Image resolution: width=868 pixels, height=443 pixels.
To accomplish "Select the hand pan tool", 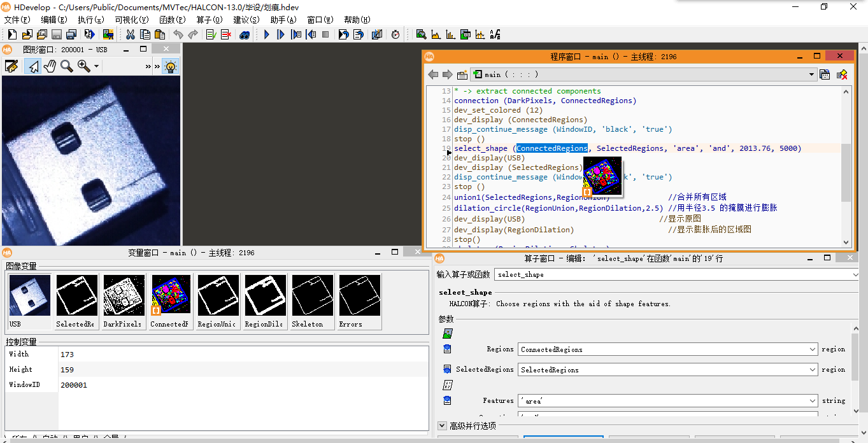I will point(50,66).
